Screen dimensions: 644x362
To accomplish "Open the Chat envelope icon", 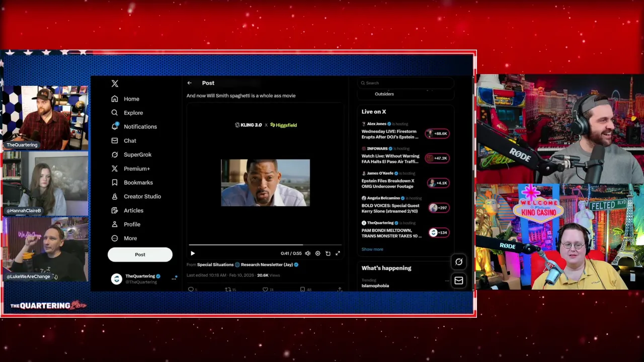I will (x=115, y=140).
